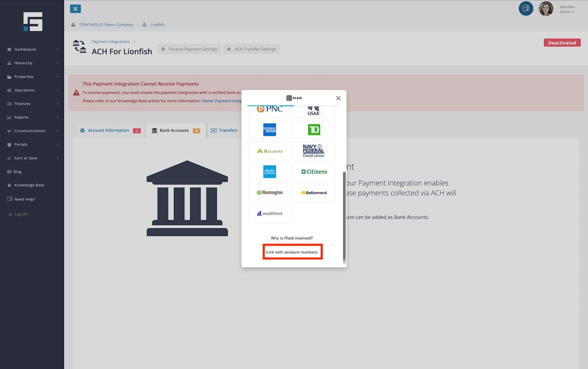
Task: Click the hamburger menu toggle icon
Action: 75,9
